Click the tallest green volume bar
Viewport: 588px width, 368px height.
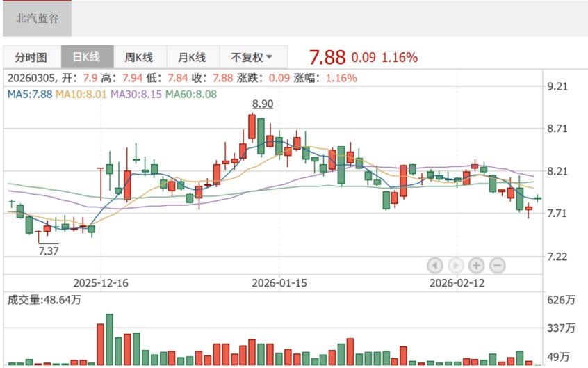point(109,339)
